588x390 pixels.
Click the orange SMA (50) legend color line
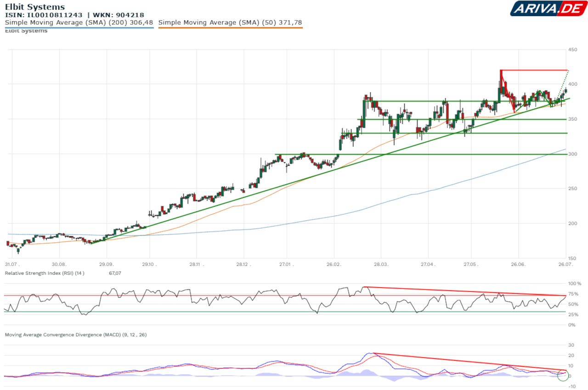pyautogui.click(x=231, y=28)
